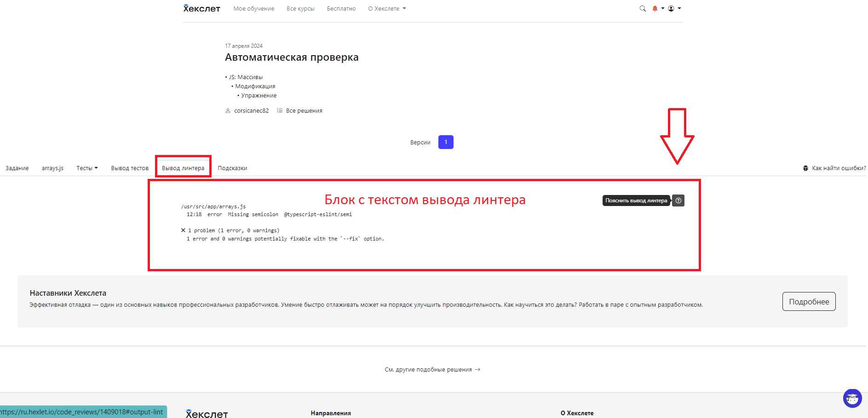Screen dimensions: 868x418
Task: Open the corsicanec82 user profile link
Action: tap(251, 111)
